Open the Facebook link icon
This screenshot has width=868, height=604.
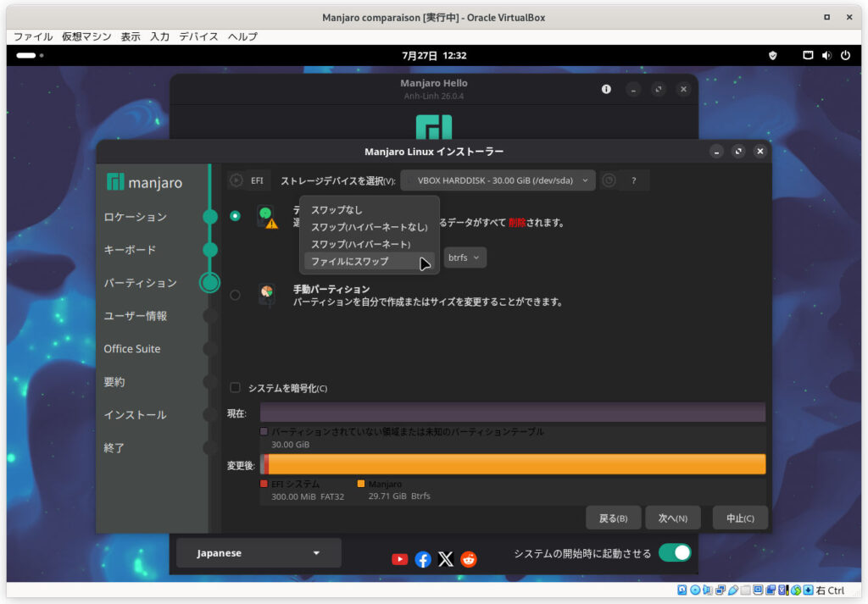423,559
